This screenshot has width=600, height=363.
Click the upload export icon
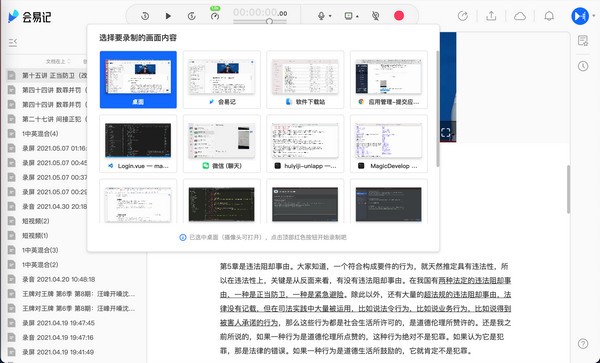(x=491, y=16)
